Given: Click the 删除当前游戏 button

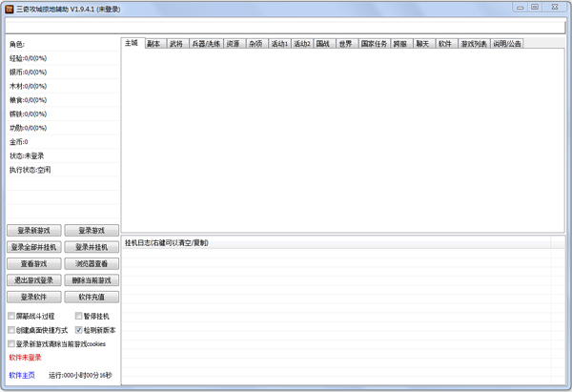Looking at the screenshot, I should pyautogui.click(x=92, y=280).
